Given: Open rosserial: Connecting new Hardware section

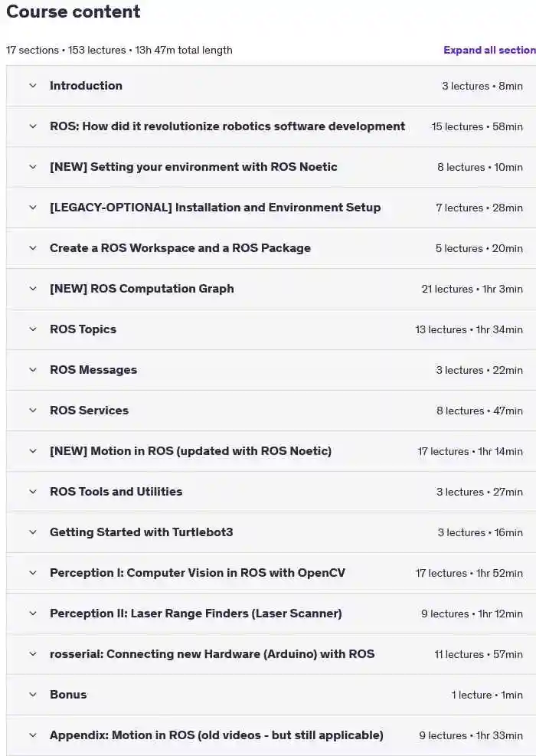Looking at the screenshot, I should [x=212, y=654].
